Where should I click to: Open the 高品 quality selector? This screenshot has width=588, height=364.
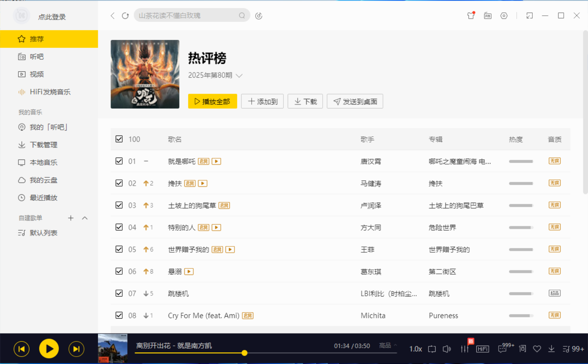click(x=388, y=346)
